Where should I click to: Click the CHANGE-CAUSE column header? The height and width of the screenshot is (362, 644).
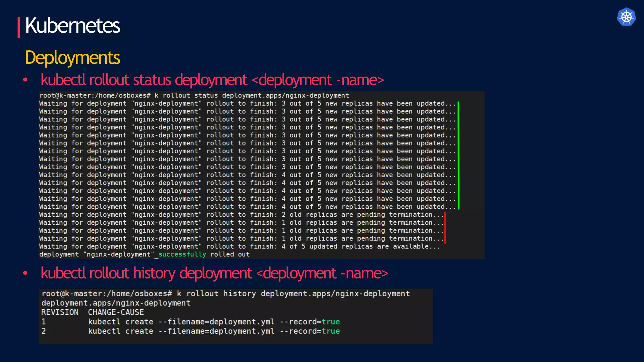tap(116, 312)
